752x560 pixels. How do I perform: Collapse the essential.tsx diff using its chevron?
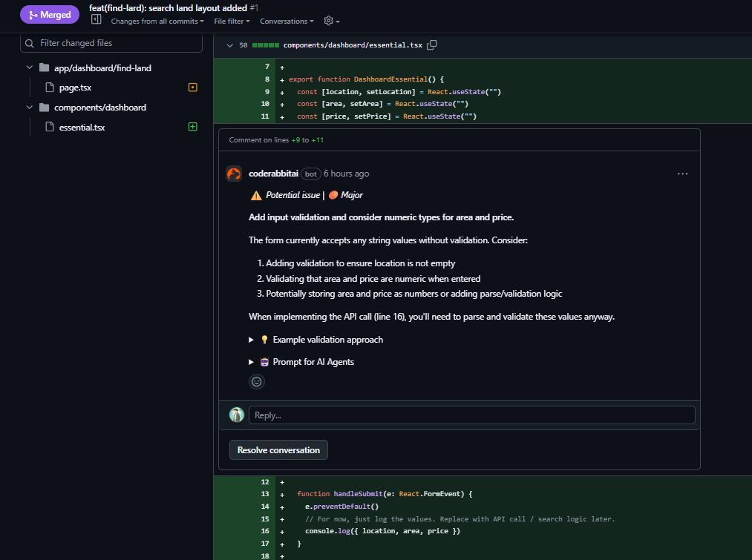coord(230,45)
